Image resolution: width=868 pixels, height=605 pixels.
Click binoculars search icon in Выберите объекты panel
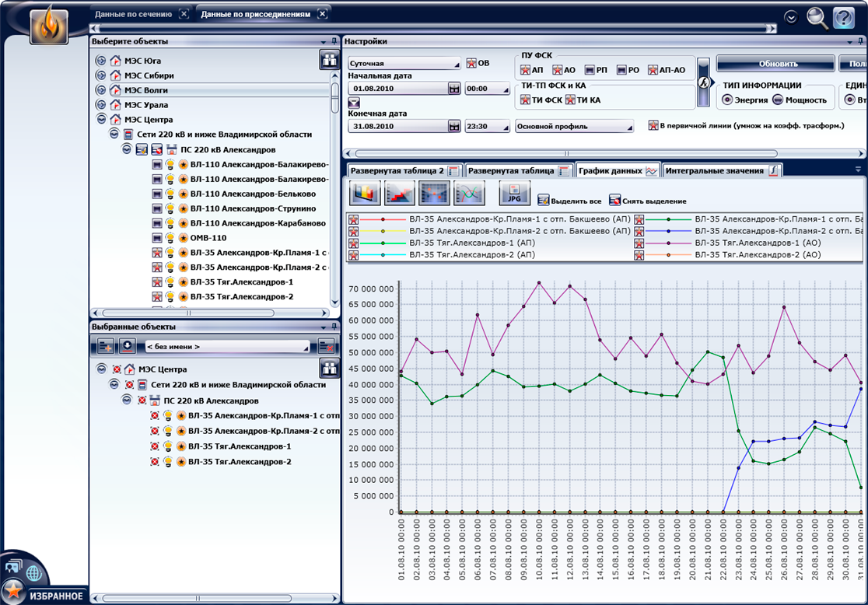coord(330,60)
